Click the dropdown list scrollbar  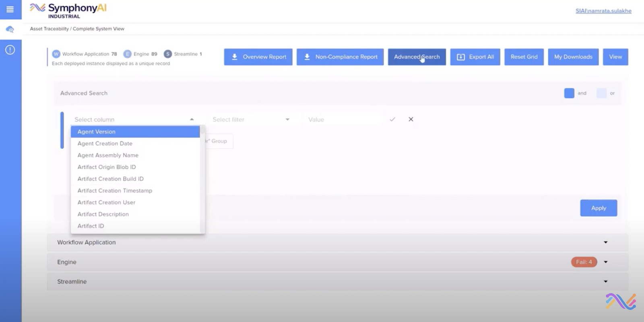pos(202,179)
